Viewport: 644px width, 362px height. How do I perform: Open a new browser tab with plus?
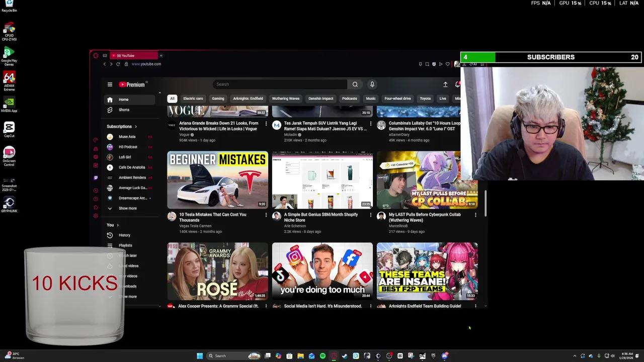161,56
